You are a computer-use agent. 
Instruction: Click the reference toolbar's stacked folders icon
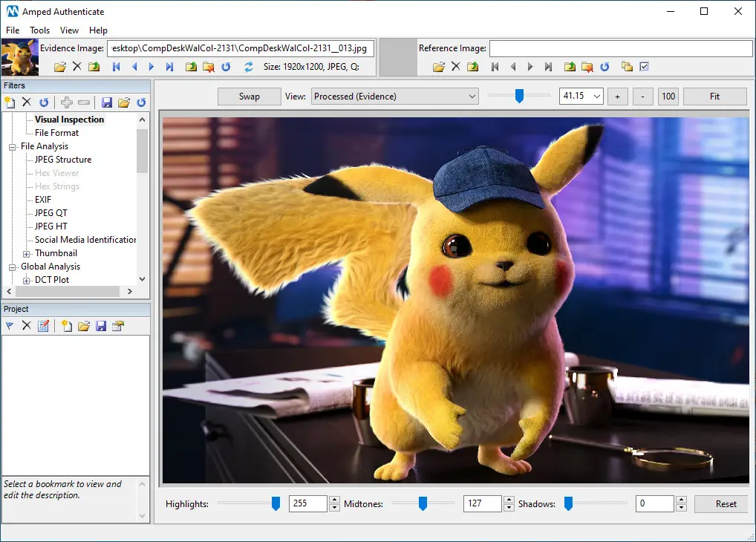point(627,67)
